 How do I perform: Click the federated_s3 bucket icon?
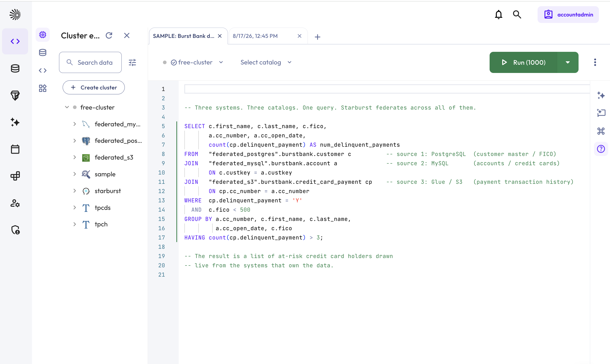(x=86, y=158)
